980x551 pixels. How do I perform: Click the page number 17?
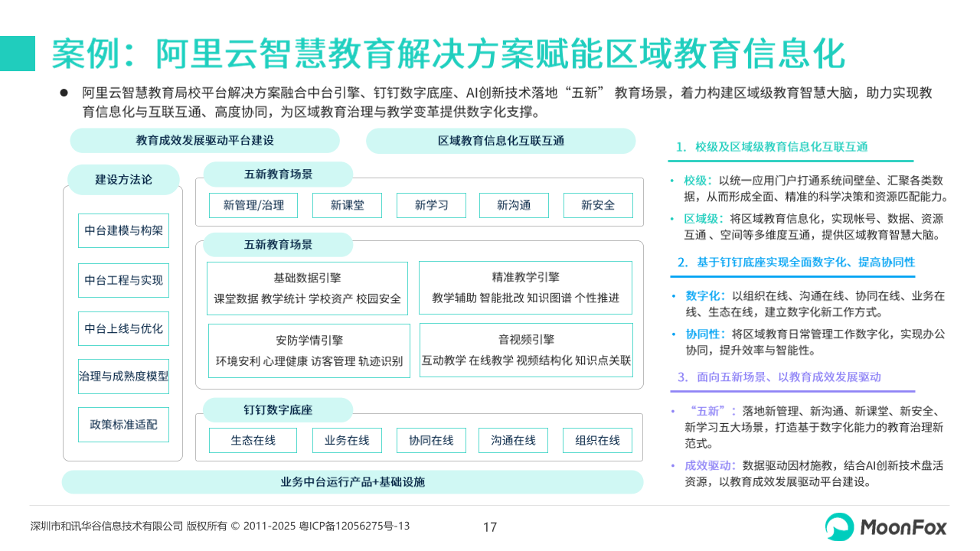point(490,527)
